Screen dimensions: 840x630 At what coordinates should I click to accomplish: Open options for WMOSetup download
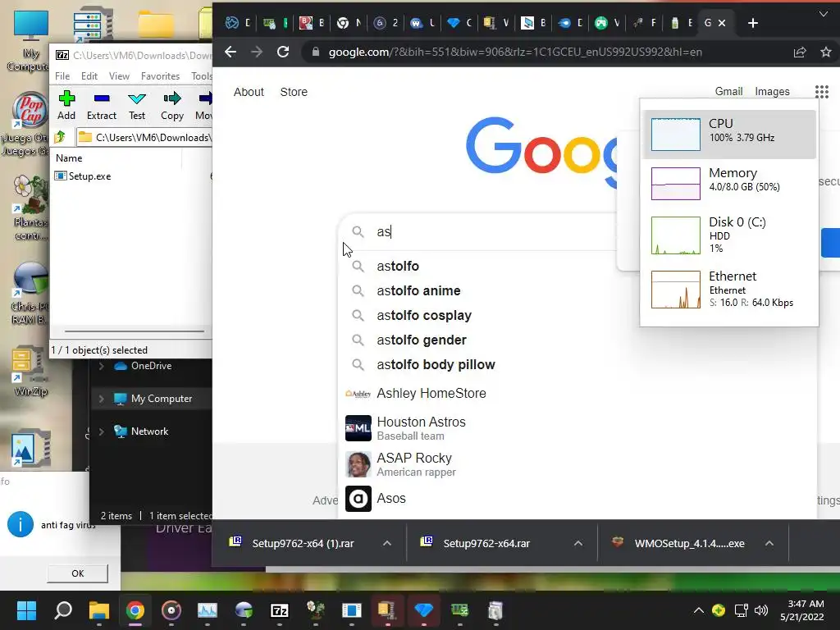(x=769, y=543)
